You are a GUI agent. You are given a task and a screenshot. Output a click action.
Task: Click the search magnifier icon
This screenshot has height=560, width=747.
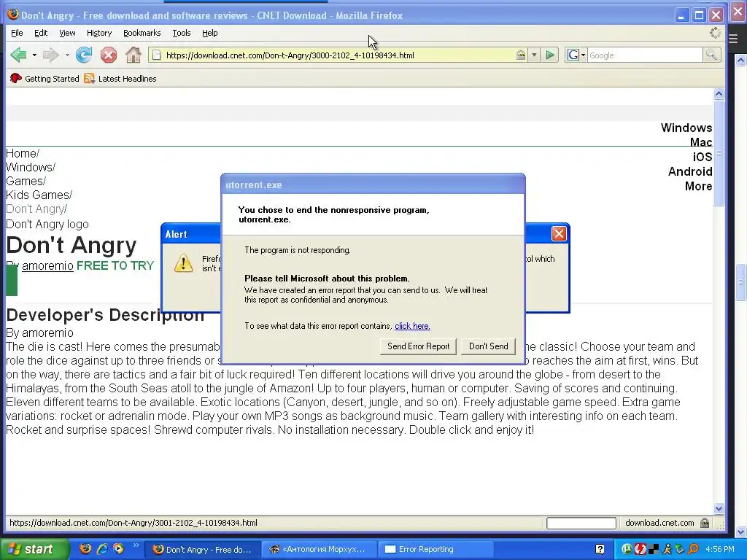click(x=711, y=55)
